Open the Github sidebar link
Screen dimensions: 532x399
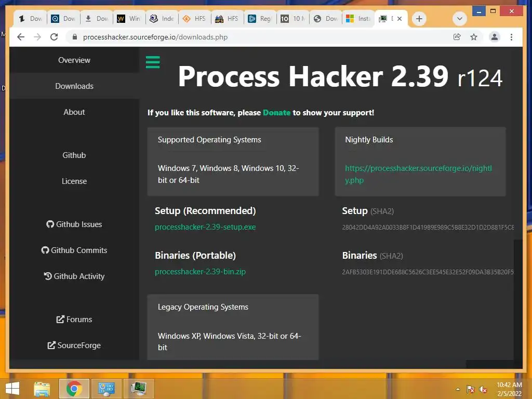tap(74, 155)
